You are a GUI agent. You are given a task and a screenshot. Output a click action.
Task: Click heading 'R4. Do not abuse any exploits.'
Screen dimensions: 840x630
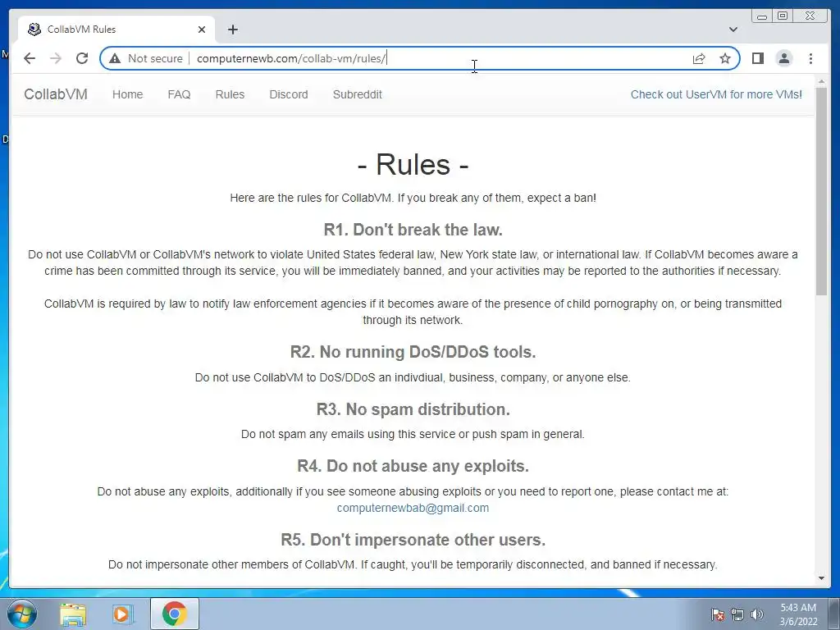coord(413,466)
